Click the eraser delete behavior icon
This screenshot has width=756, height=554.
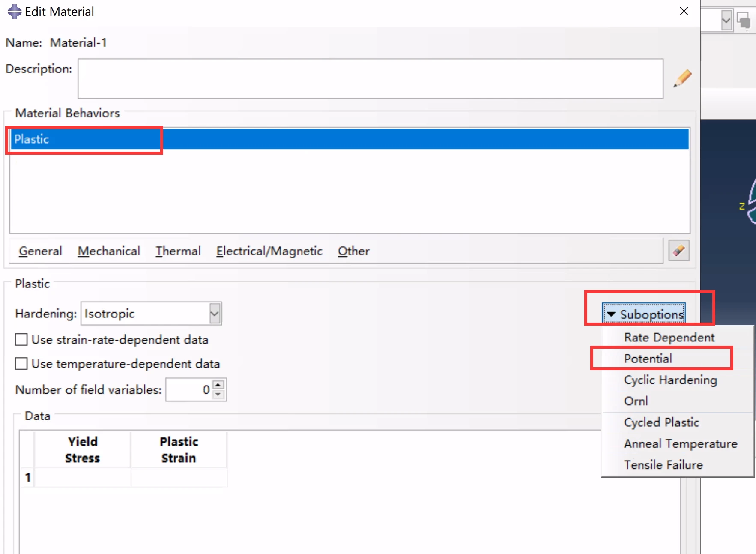pos(679,251)
